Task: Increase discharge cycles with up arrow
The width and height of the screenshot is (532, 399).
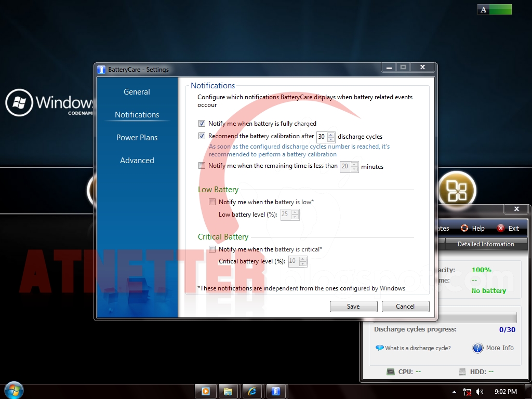Action: point(331,135)
